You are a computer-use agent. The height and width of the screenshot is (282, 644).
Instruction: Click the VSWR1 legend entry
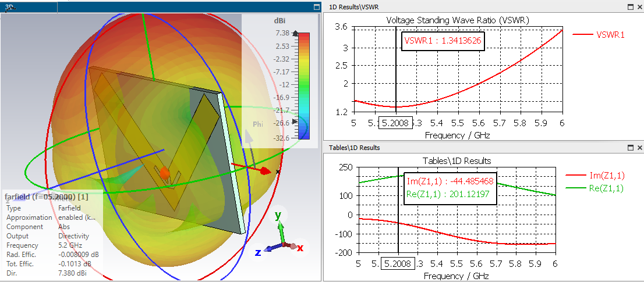599,35
